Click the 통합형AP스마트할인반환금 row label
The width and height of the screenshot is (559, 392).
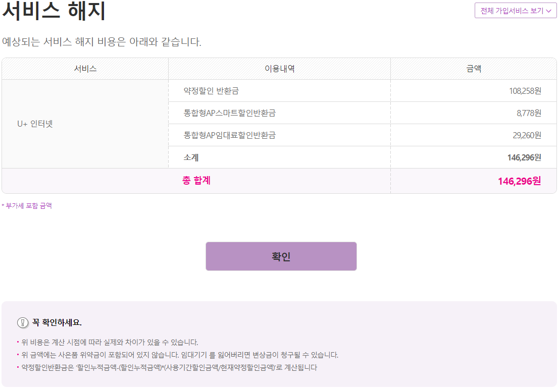[229, 113]
